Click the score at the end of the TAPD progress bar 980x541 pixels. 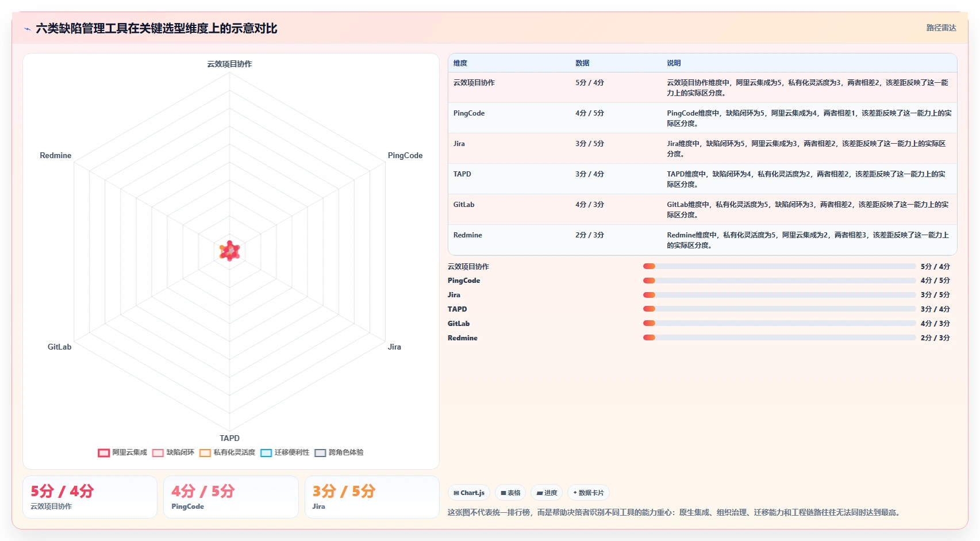tap(935, 309)
